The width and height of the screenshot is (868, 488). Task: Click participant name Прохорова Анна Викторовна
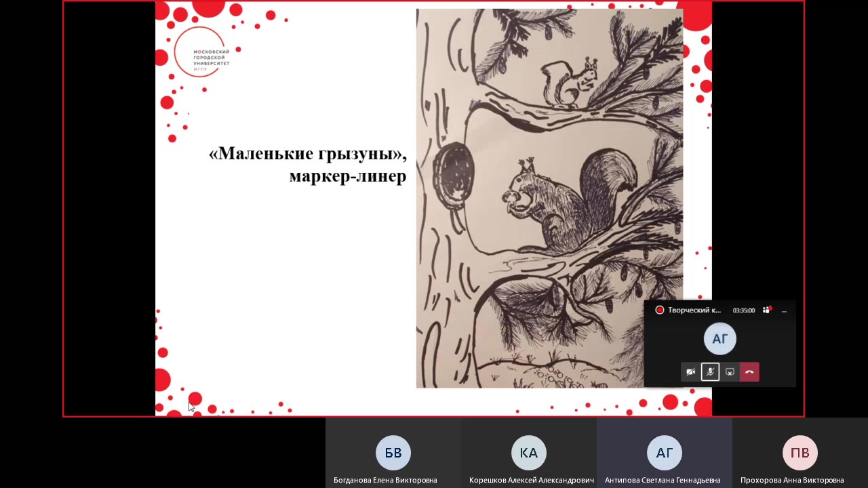point(792,480)
